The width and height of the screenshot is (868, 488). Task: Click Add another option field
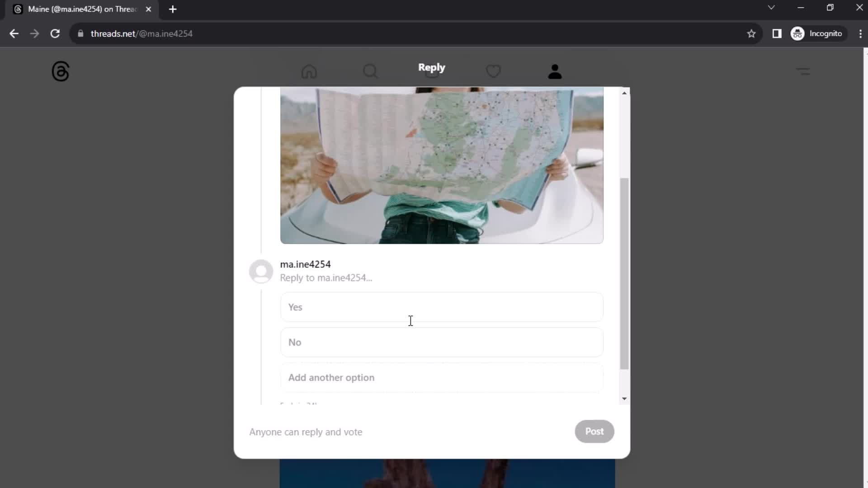click(442, 376)
